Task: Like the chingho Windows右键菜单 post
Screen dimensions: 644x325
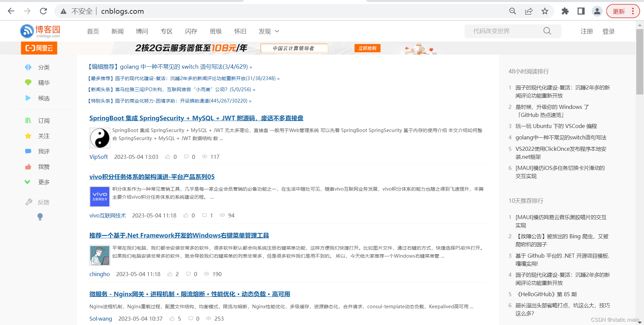Action: (x=170, y=274)
